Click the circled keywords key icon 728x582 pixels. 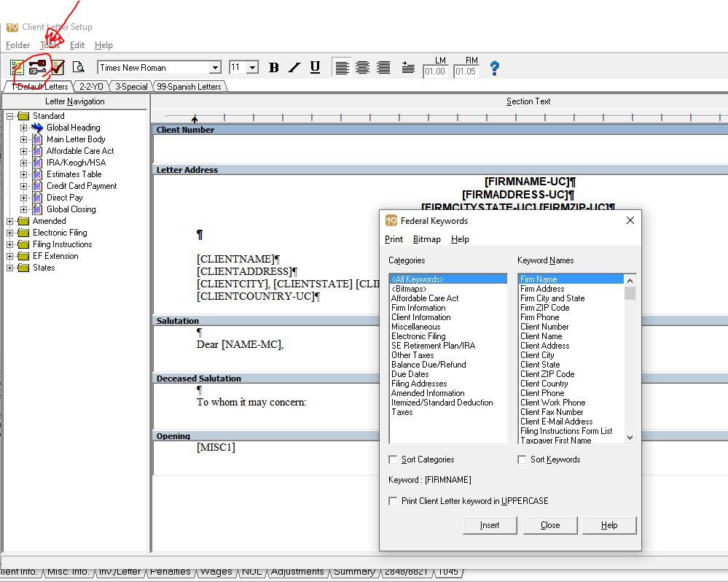tap(37, 68)
